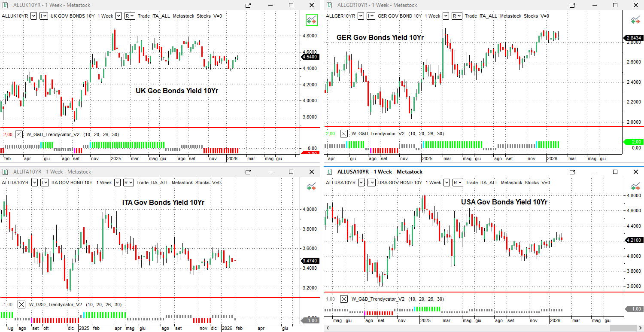Toggle the Trendycator X box in USA chart
Viewport: 644px width, 332px height.
coord(344,299)
